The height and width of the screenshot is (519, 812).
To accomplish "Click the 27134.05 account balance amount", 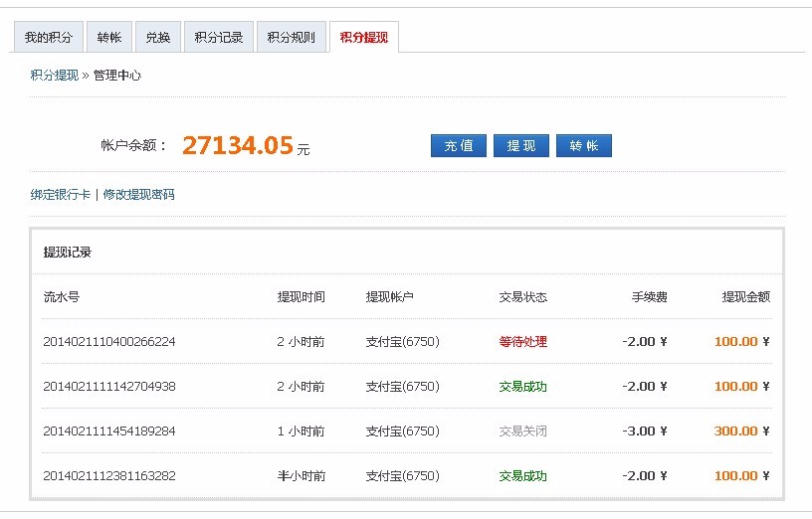I will (x=238, y=146).
